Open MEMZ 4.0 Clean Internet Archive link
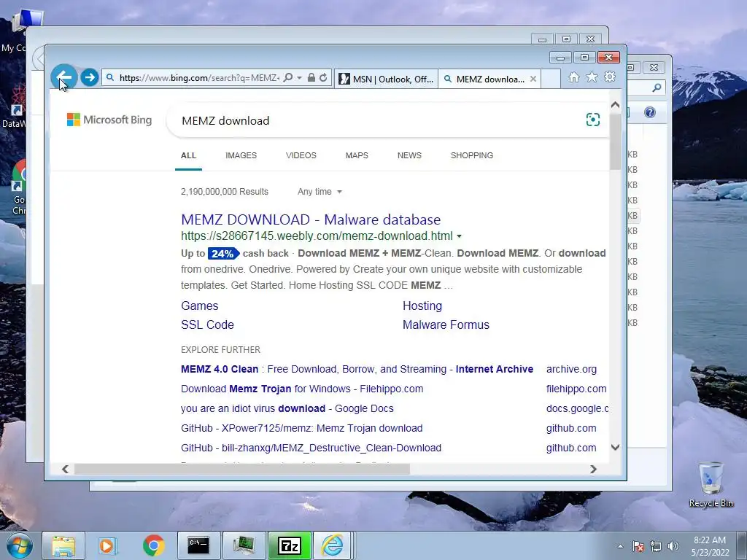The image size is (747, 560). [357, 369]
